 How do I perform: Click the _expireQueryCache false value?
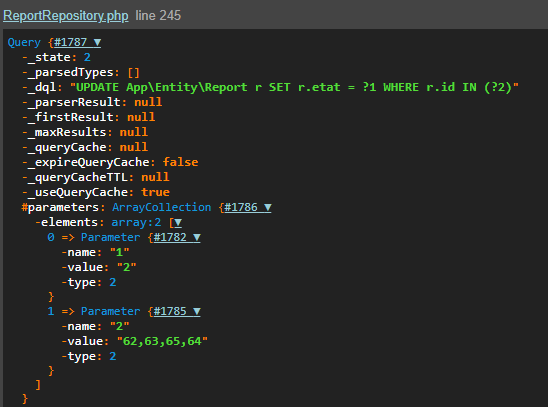point(180,162)
